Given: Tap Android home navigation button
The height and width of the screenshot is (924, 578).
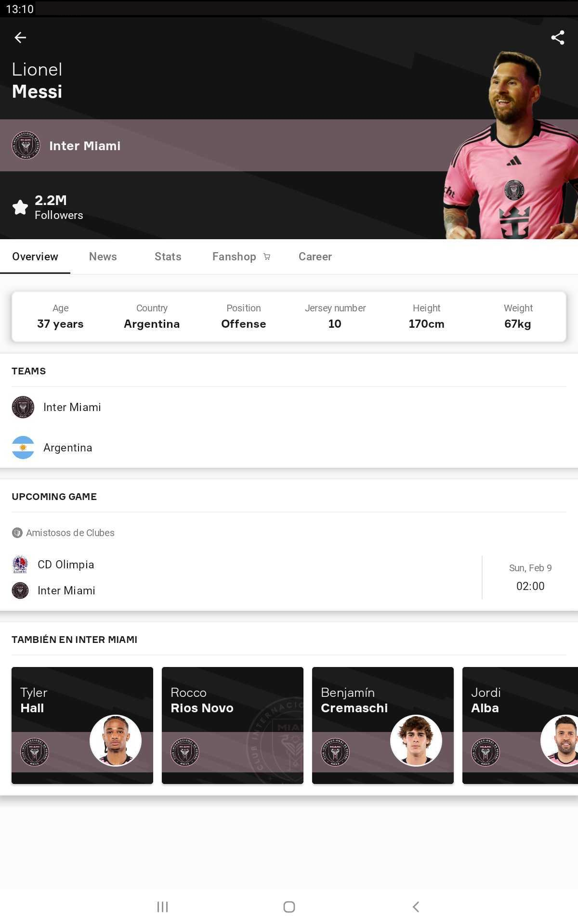Looking at the screenshot, I should [289, 907].
